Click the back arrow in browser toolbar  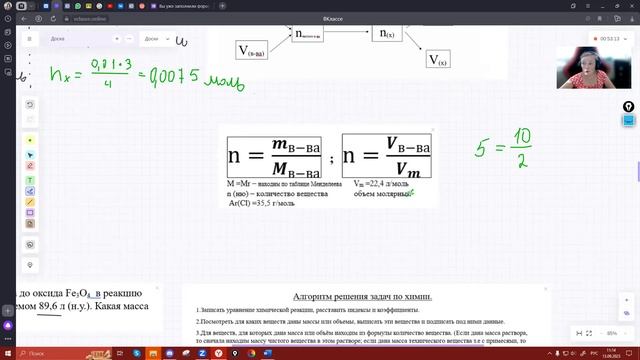coord(24,19)
